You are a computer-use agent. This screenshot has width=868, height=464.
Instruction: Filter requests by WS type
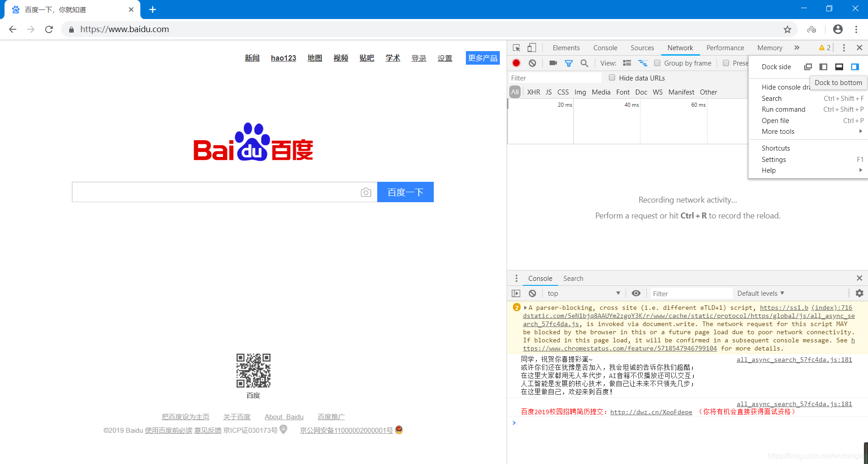click(x=658, y=92)
